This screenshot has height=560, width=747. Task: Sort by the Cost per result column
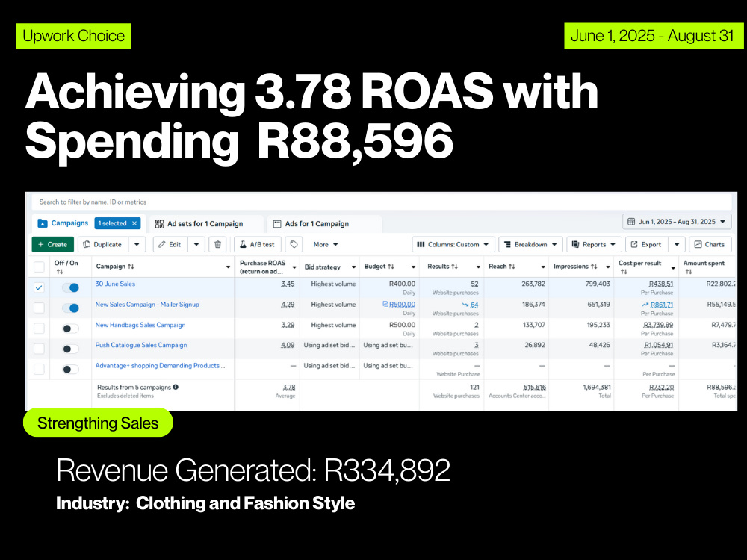pyautogui.click(x=640, y=267)
